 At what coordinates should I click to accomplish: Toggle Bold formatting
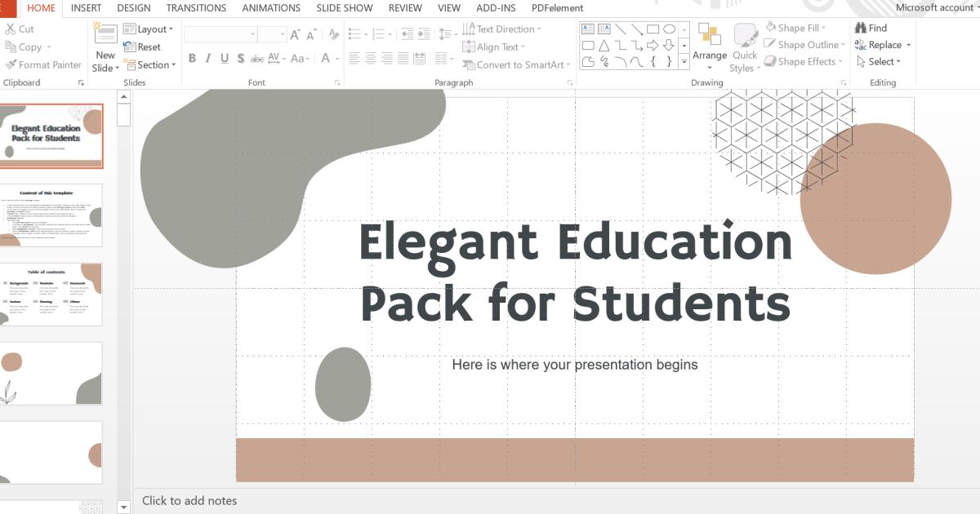[192, 59]
